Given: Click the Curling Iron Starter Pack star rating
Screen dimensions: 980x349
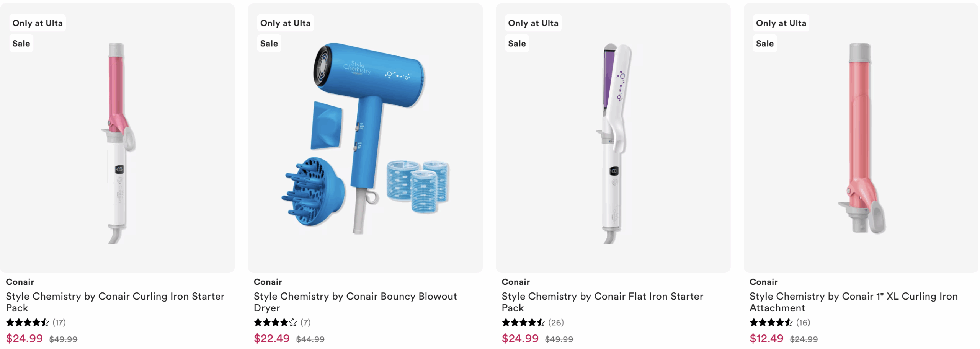Looking at the screenshot, I should (28, 323).
